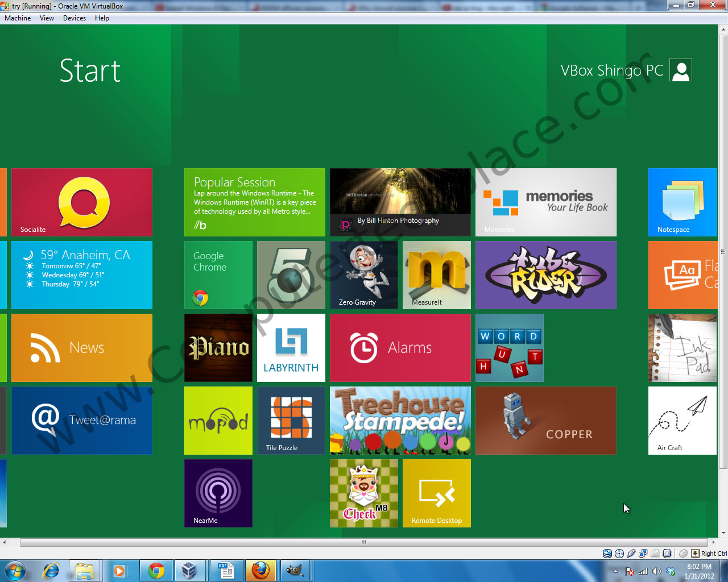
Task: Open the Popular Session tile
Action: [x=255, y=202]
